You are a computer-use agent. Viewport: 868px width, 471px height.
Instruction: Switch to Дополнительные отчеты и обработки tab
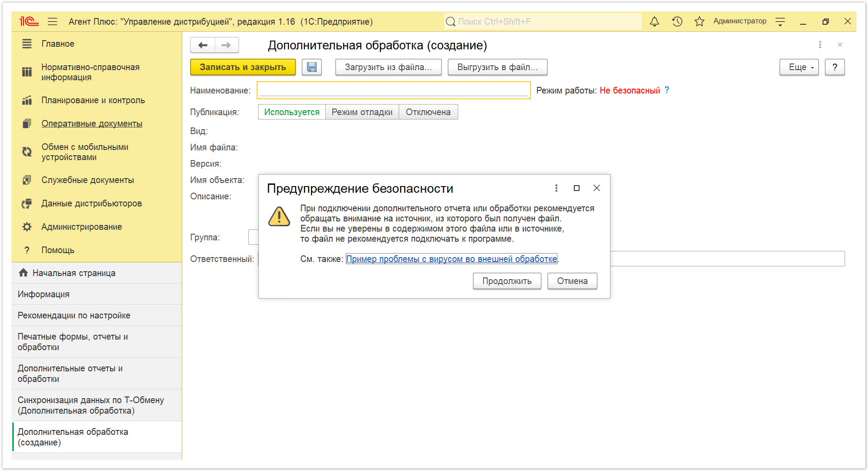[x=97, y=374]
